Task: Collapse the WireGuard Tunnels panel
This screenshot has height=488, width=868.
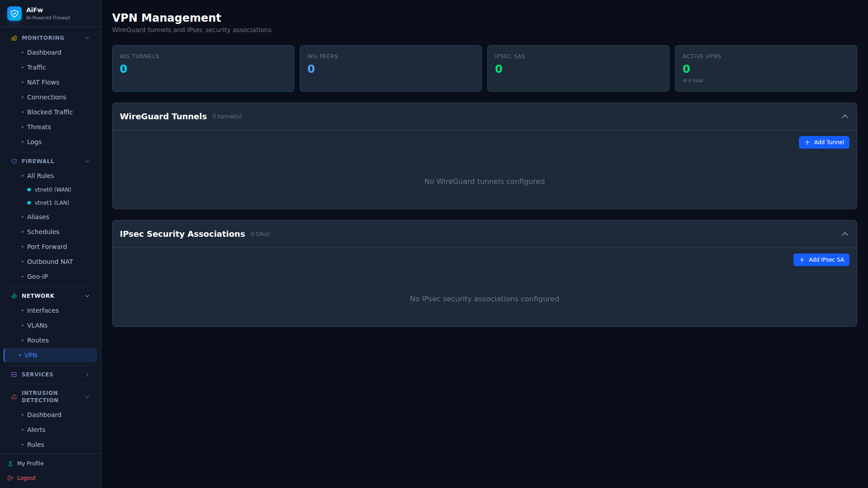Action: (x=845, y=116)
